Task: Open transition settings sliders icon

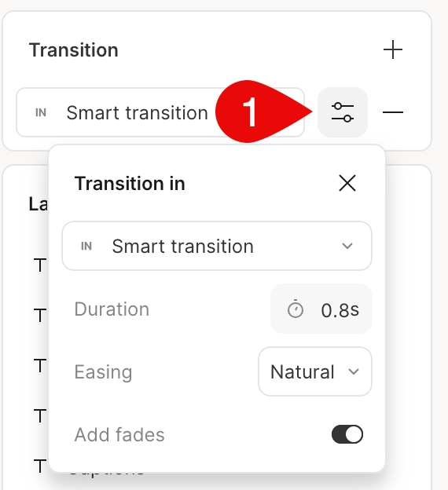Action: point(343,112)
